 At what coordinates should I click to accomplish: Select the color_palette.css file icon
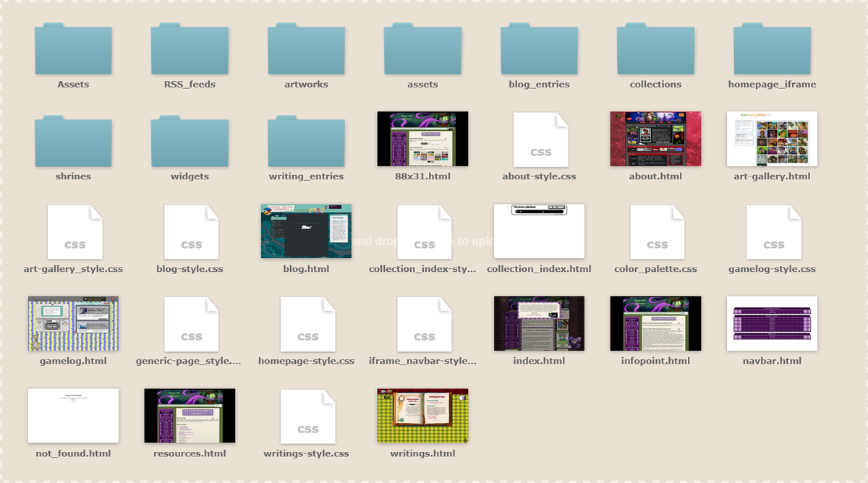(x=655, y=231)
